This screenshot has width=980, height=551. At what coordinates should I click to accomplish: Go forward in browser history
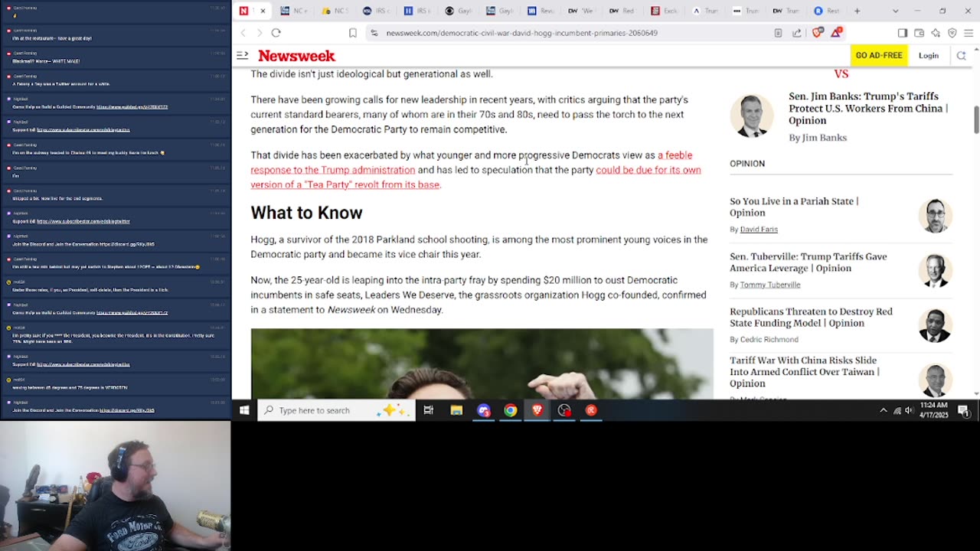(x=260, y=33)
